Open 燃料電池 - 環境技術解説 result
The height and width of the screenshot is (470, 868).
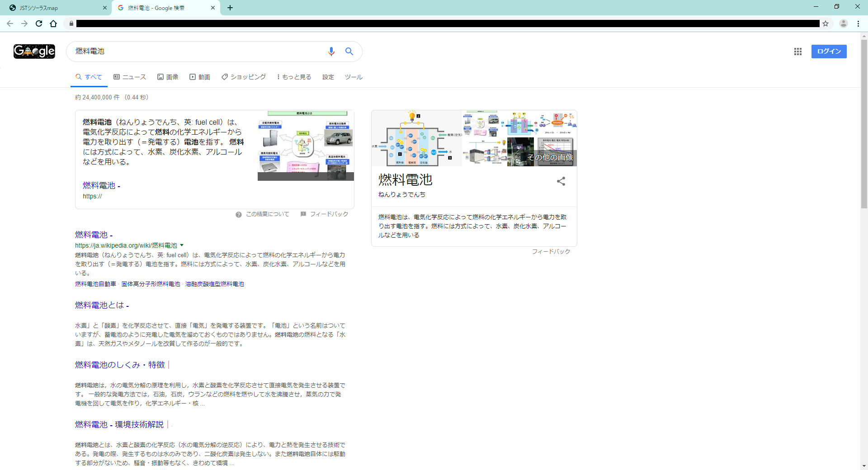coord(119,425)
